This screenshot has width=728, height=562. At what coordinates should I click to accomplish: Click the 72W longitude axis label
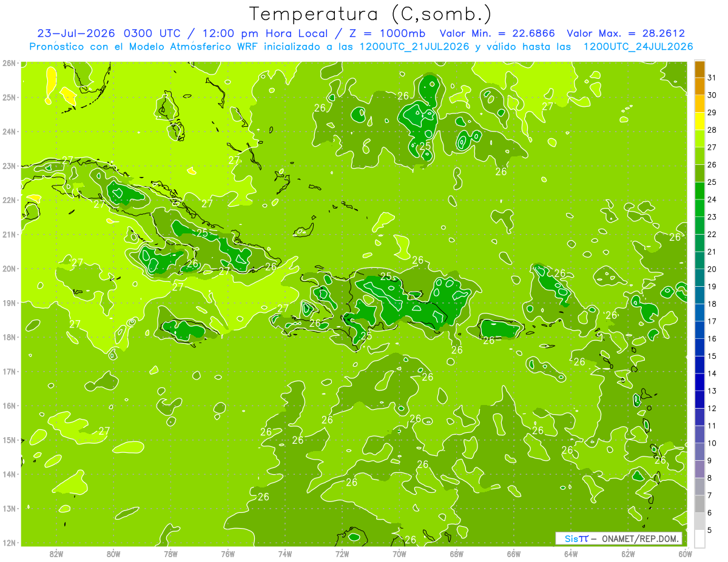342,554
